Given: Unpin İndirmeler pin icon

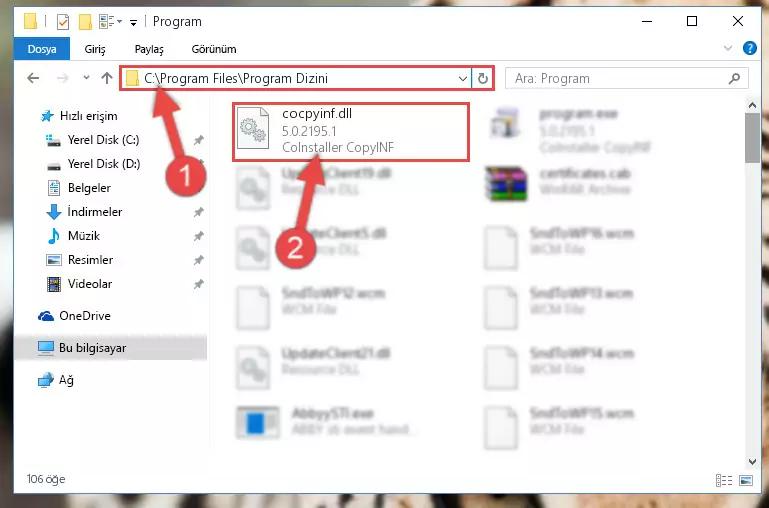Looking at the screenshot, I should [x=198, y=212].
